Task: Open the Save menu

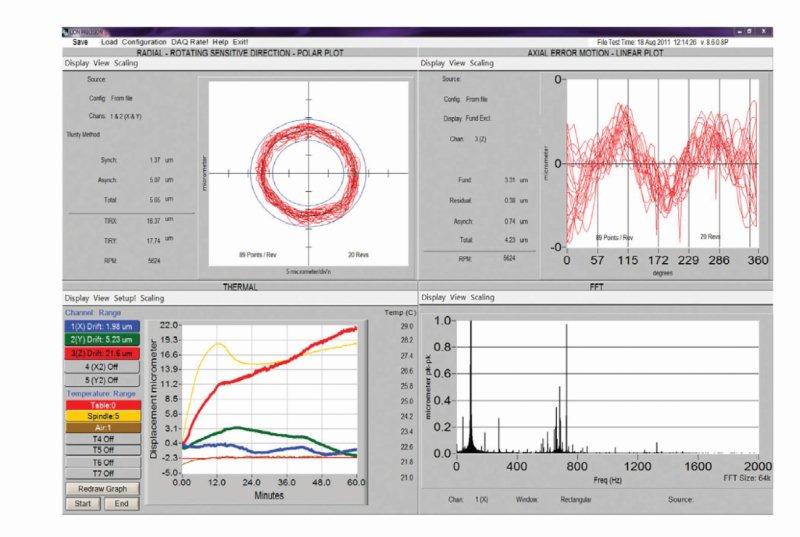Action: pyautogui.click(x=82, y=42)
